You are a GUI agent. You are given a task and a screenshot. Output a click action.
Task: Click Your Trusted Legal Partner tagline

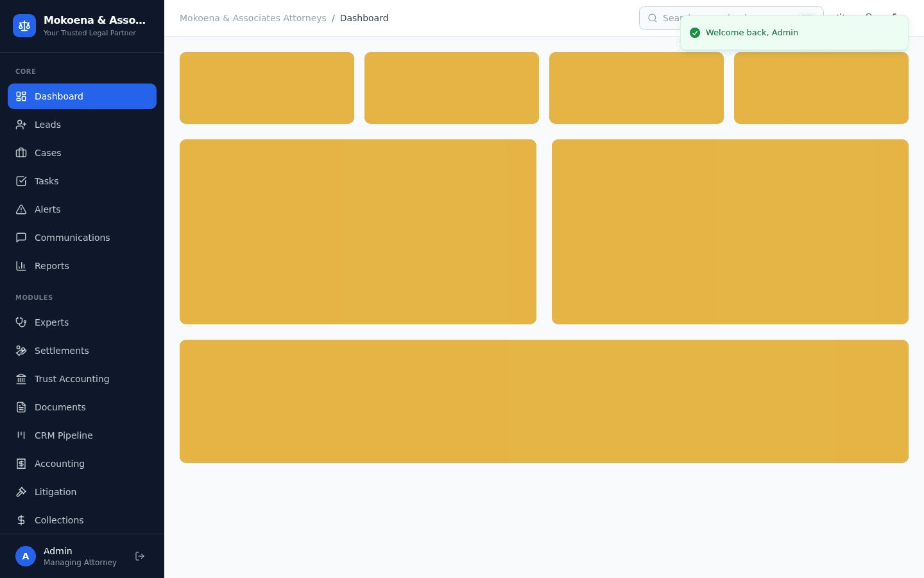point(90,33)
